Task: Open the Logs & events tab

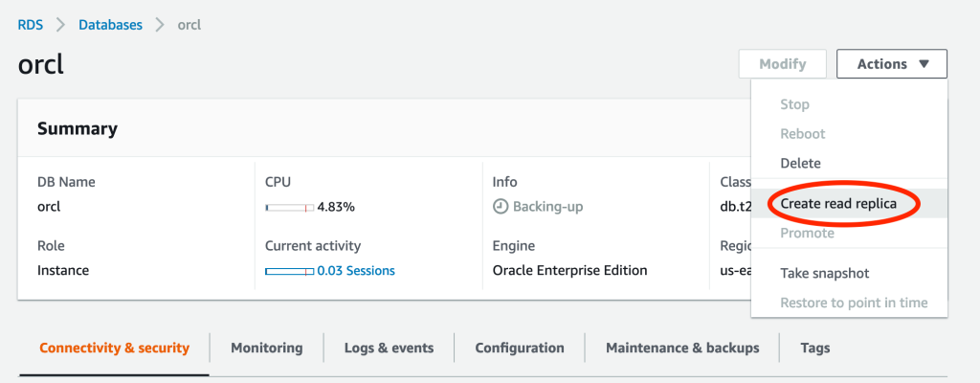Action: 389,349
